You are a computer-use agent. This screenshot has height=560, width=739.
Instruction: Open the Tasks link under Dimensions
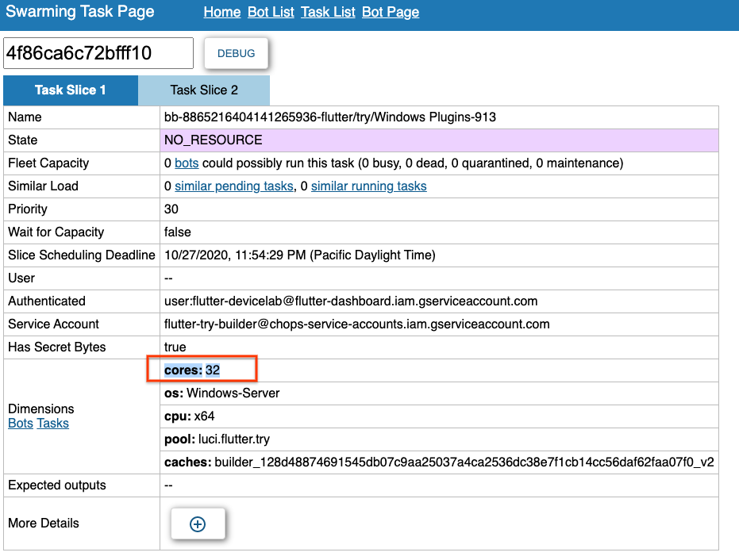pos(52,423)
